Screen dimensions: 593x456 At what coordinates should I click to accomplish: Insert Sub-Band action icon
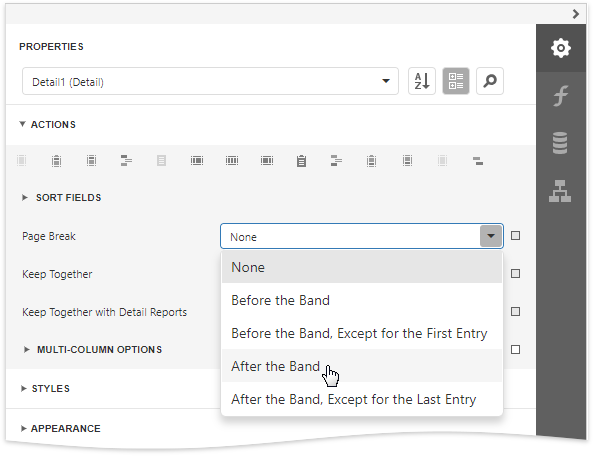(478, 161)
